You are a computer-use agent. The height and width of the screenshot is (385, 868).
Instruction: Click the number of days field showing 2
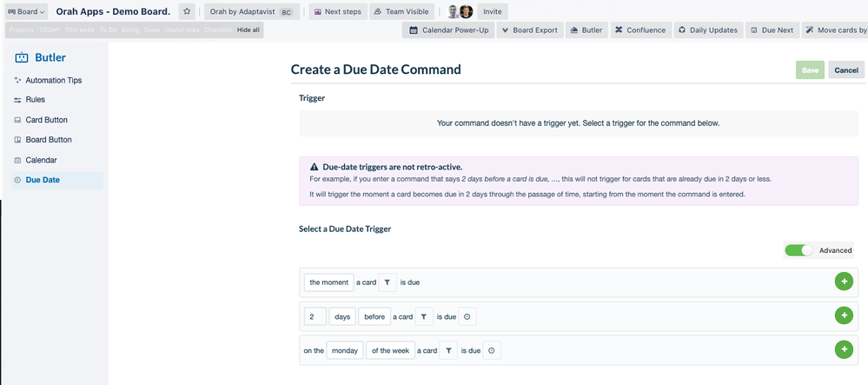(x=315, y=317)
